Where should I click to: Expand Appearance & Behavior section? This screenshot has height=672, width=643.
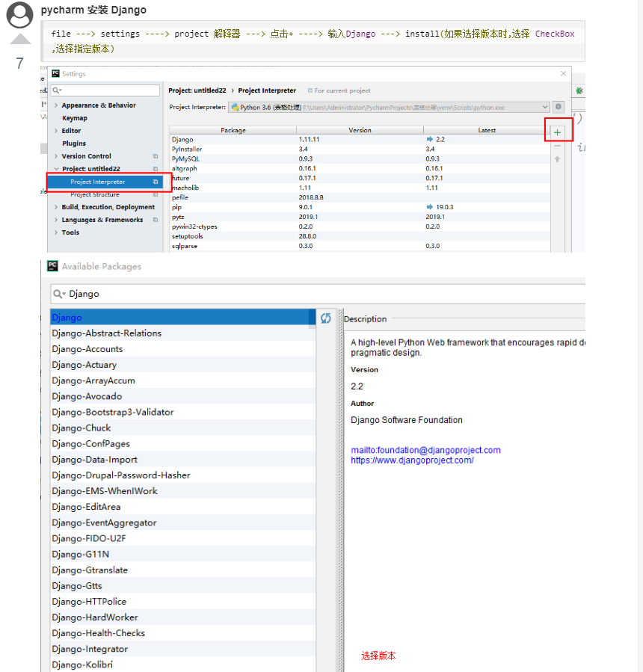coord(56,105)
